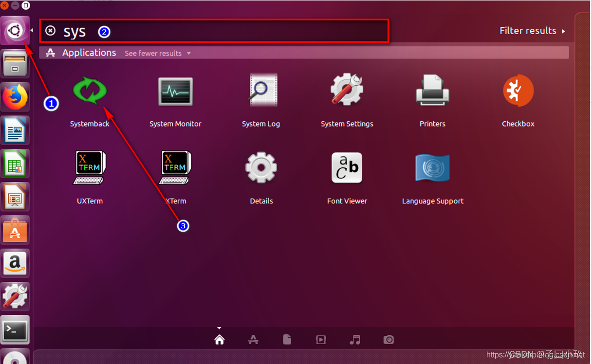Collapse with See fewer results
Screen dimensions: 591x364
(x=158, y=53)
